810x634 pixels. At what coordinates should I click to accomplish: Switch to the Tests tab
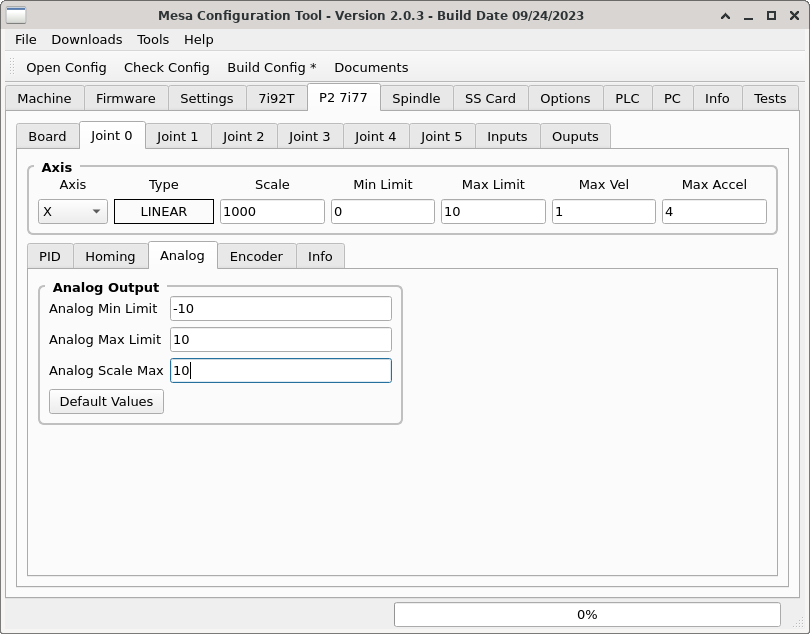click(x=770, y=98)
